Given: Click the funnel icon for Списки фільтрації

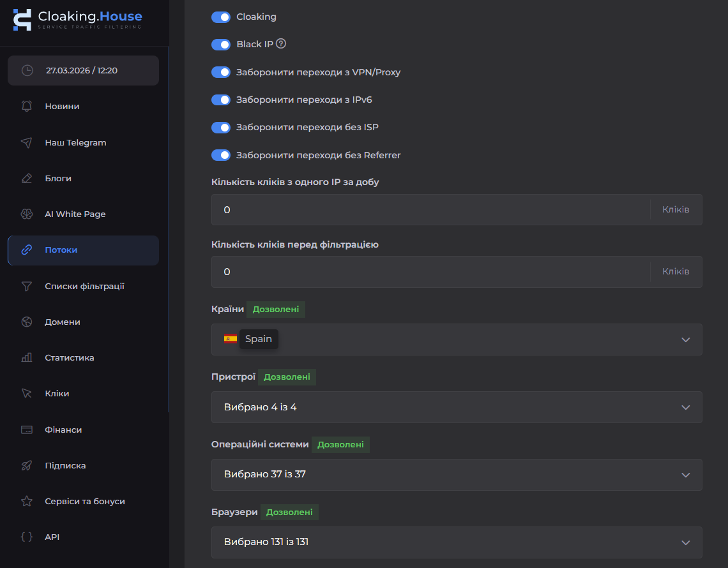Looking at the screenshot, I should [x=27, y=286].
